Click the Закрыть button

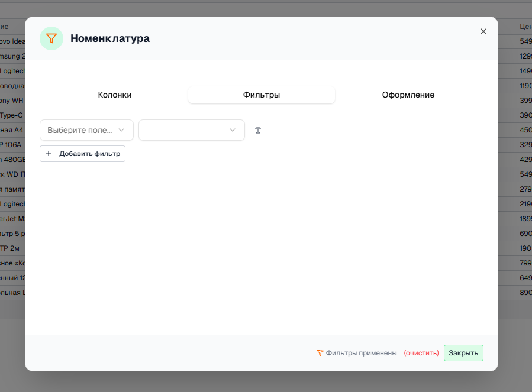click(x=463, y=353)
